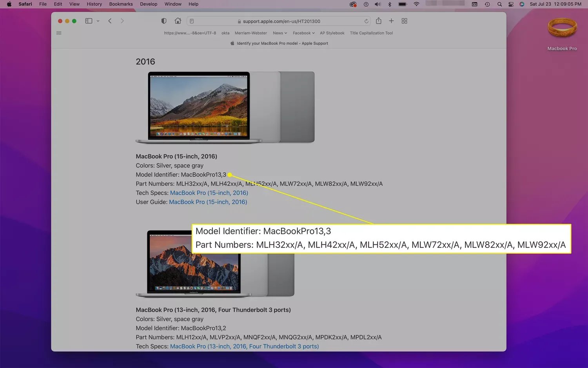Open the Develop menu
Viewport: 588px width, 368px height.
pyautogui.click(x=149, y=4)
